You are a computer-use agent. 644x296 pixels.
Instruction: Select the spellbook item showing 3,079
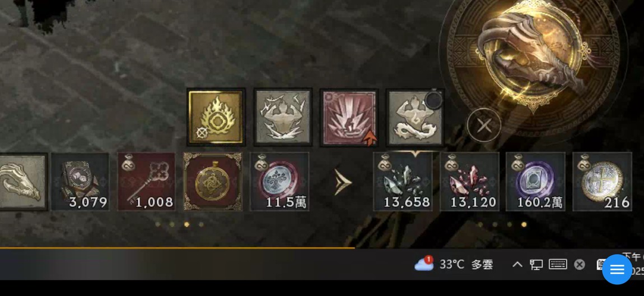[81, 182]
